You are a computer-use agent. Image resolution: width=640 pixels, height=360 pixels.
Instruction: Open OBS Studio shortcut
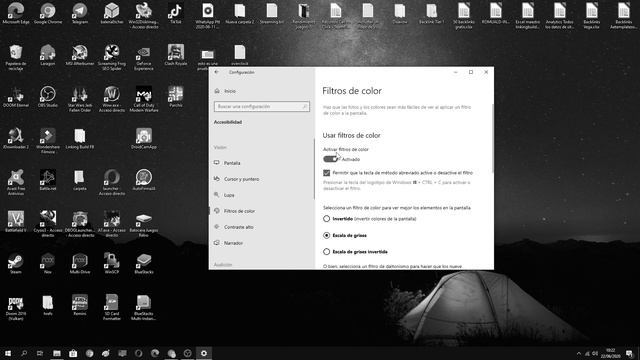(x=48, y=97)
